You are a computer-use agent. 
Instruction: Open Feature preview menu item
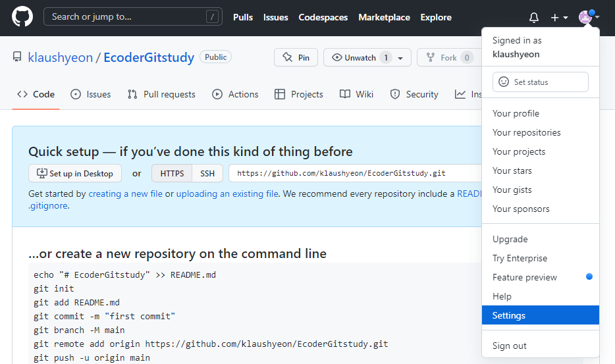pos(540,277)
